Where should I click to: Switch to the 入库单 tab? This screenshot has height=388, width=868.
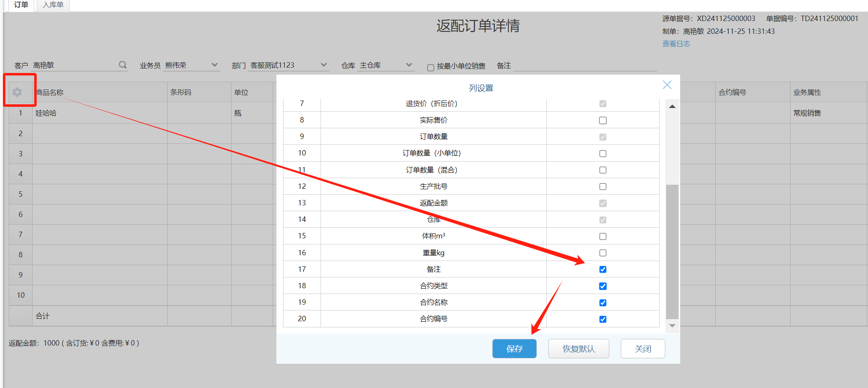[x=53, y=5]
